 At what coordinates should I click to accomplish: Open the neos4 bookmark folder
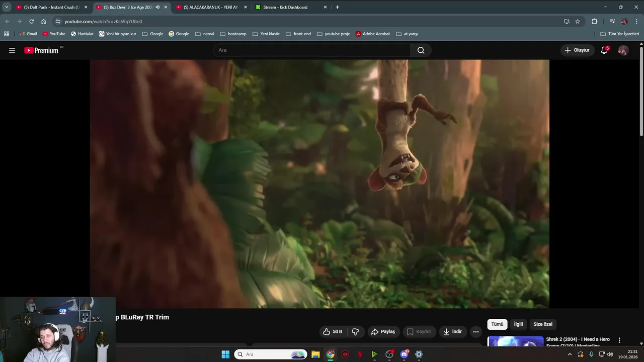pos(204,34)
